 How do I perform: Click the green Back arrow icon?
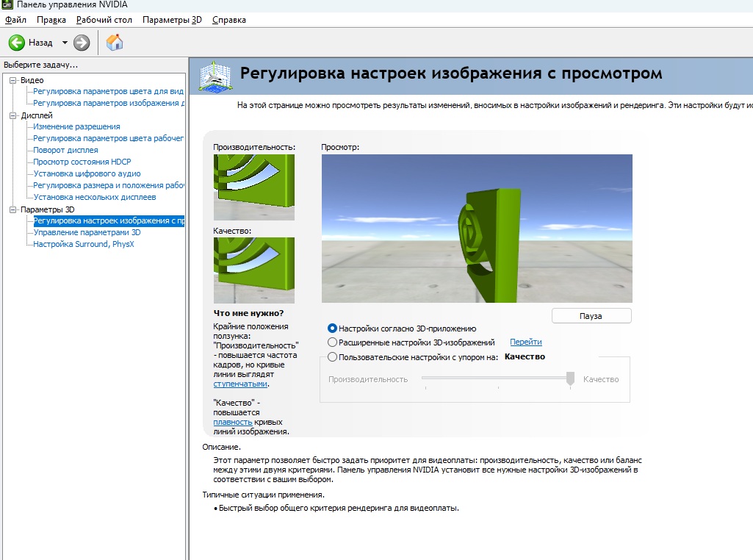point(17,43)
